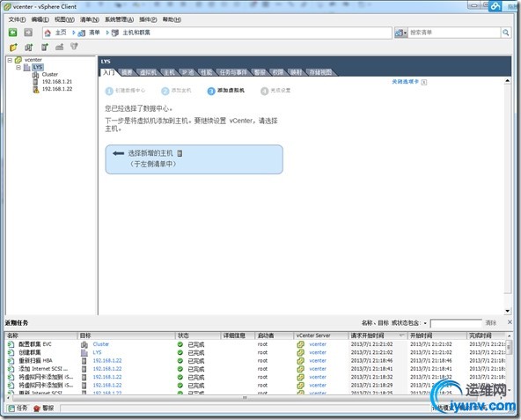The image size is (521, 420).
Task: Click the 清除 clear filter button
Action: (x=491, y=323)
